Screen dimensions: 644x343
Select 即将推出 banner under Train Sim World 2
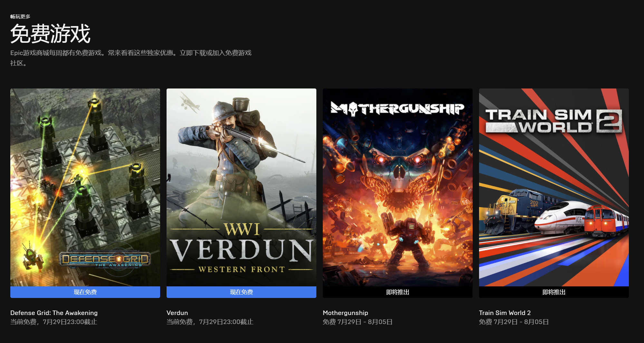[553, 292]
